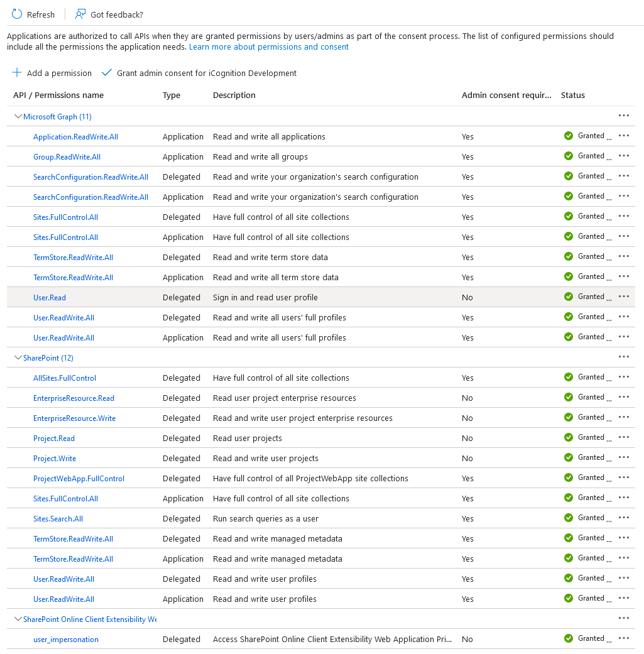Screen dimensions: 644x654
Task: Open the Application.ReadWrite.All permission link
Action: 75,136
